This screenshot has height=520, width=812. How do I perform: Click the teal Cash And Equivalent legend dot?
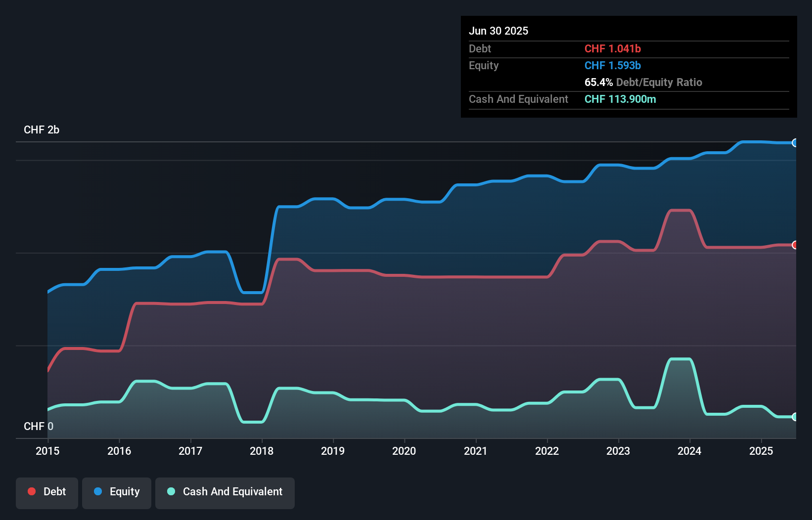pos(170,491)
